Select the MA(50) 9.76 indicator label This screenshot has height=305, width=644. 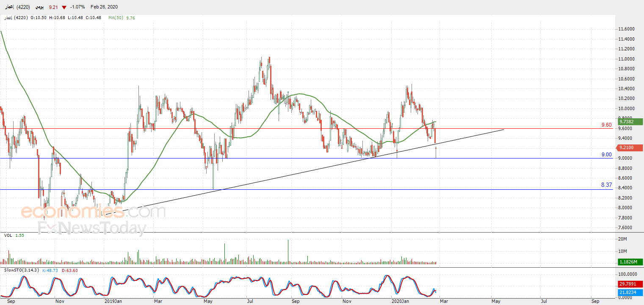(122, 18)
